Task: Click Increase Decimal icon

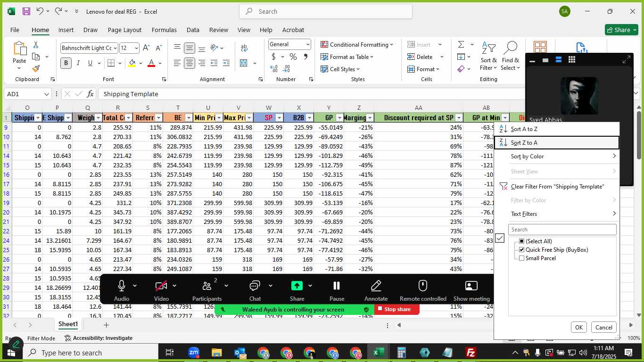Action: [x=274, y=69]
